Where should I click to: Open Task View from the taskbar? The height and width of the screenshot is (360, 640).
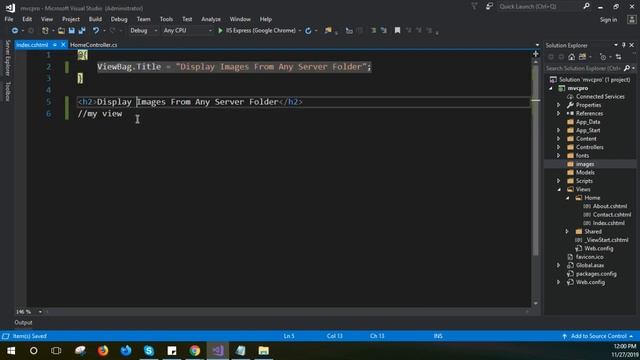click(x=56, y=351)
